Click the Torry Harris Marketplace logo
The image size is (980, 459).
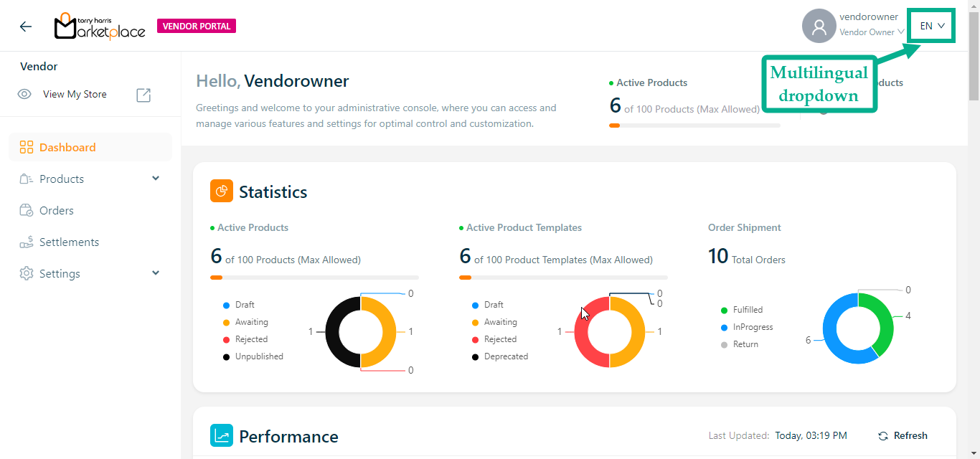(100, 27)
